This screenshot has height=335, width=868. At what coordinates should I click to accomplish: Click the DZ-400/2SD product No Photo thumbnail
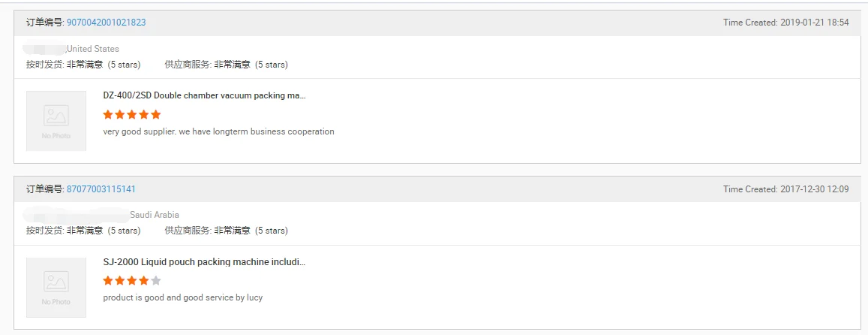pos(56,121)
